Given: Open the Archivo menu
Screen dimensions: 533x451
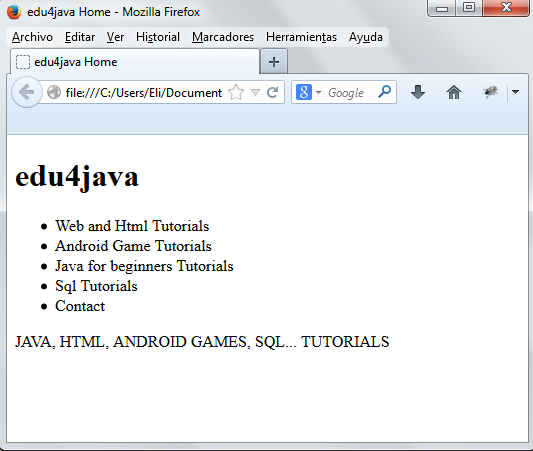Looking at the screenshot, I should (32, 37).
